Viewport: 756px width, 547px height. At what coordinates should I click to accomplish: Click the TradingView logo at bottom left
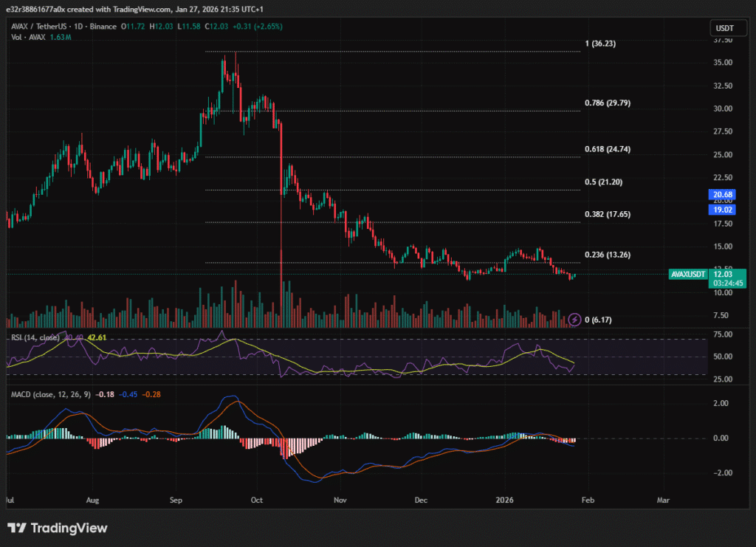coord(58,528)
